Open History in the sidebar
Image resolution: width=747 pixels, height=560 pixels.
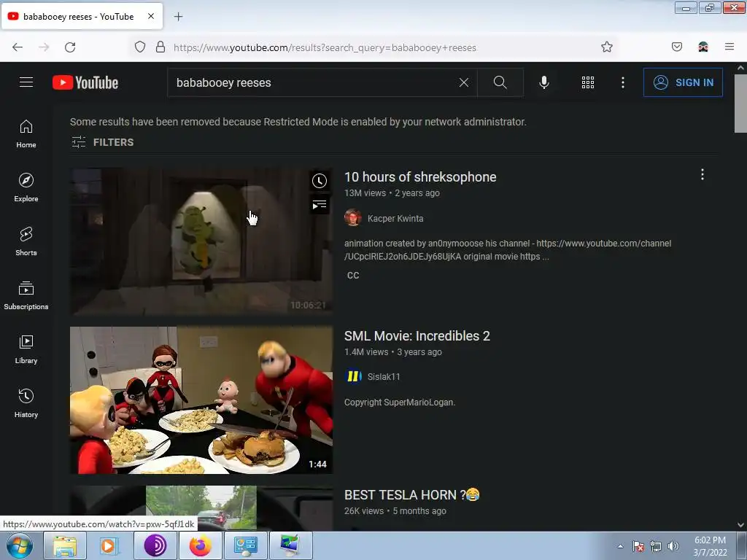pyautogui.click(x=26, y=403)
